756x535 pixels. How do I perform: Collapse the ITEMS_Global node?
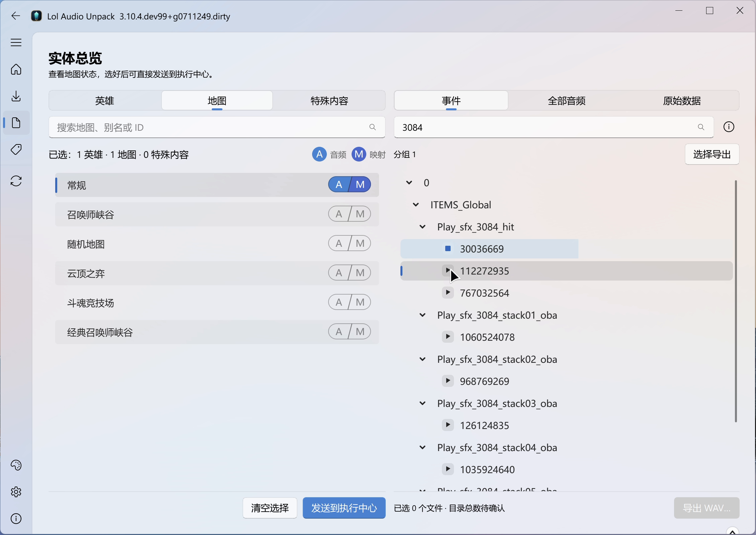pyautogui.click(x=416, y=205)
